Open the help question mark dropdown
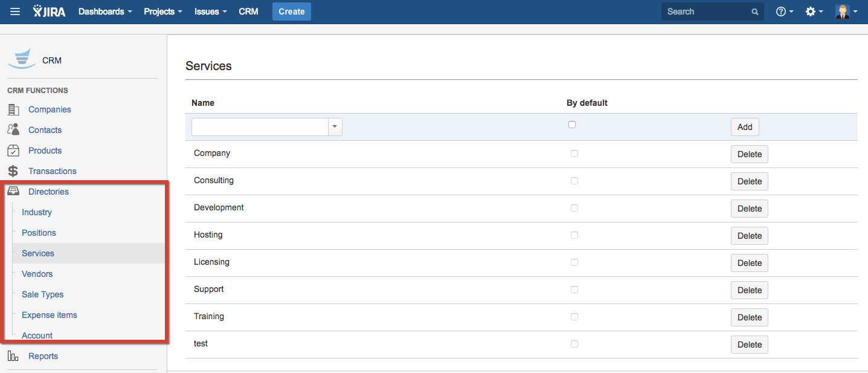 pyautogui.click(x=784, y=11)
